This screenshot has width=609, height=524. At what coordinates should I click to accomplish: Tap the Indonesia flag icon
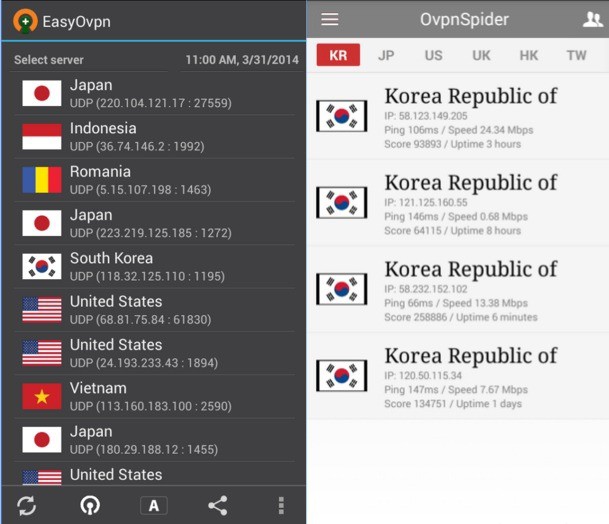point(42,137)
